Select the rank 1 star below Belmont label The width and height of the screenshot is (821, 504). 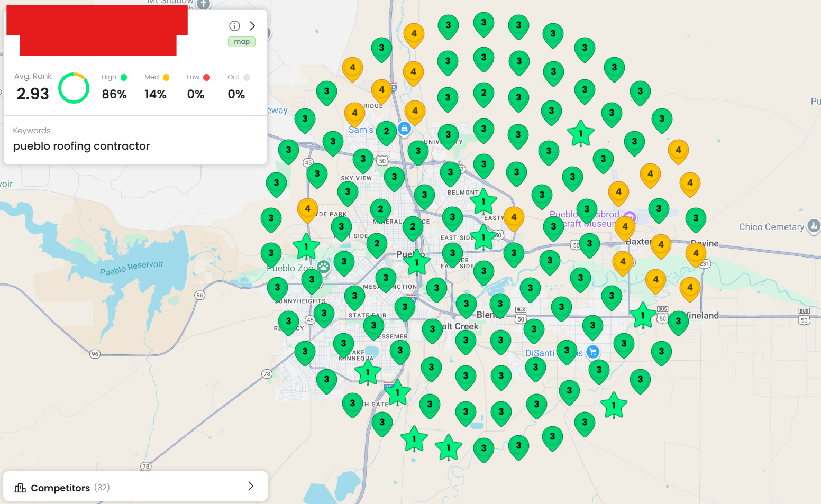point(483,201)
